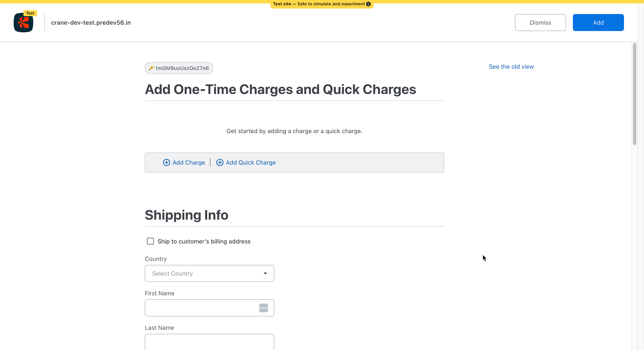Screen dimensions: 644x350
Task: Open the See the old view link
Action: click(511, 67)
